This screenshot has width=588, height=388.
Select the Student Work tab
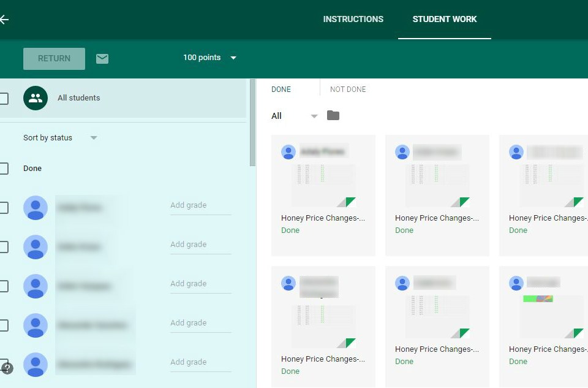[445, 19]
